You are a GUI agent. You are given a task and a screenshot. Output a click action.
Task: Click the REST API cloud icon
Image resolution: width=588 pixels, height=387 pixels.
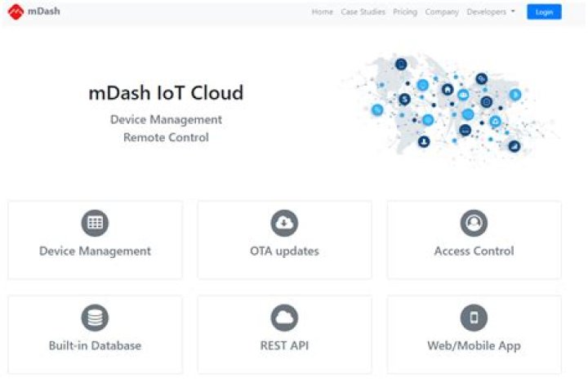284,318
